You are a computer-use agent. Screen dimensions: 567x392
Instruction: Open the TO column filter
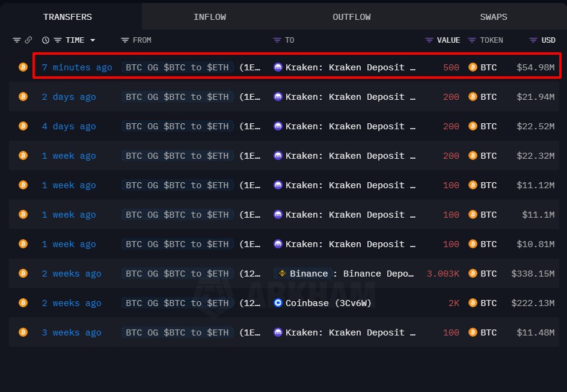tap(277, 40)
